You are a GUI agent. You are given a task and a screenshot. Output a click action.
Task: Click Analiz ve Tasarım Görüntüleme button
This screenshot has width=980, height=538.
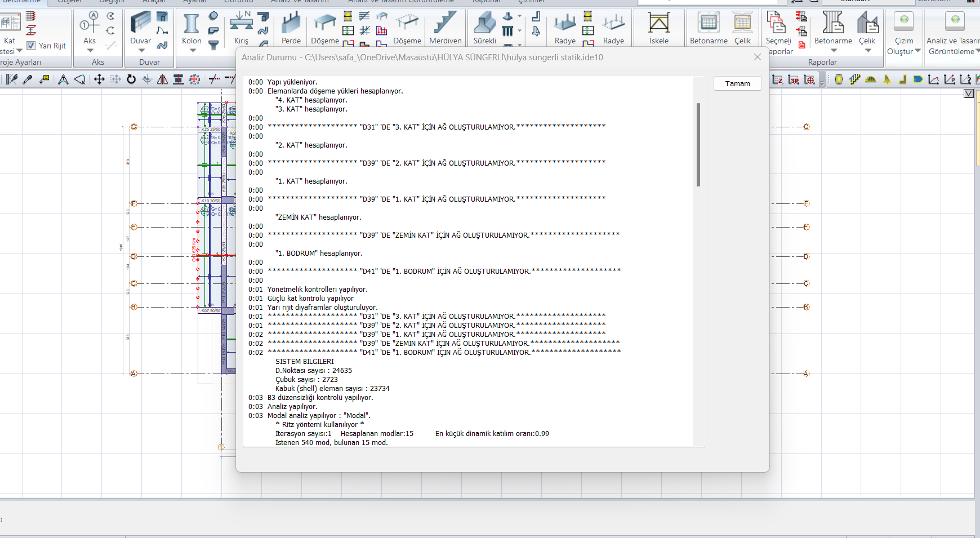click(x=954, y=33)
